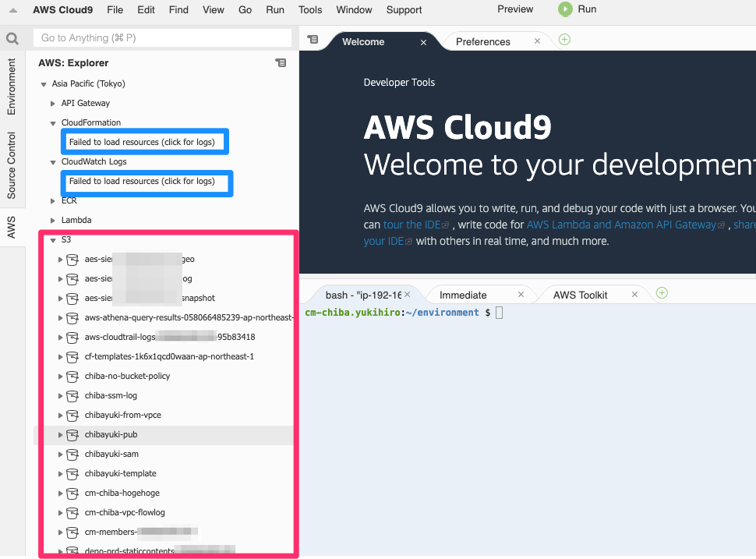Image resolution: width=756 pixels, height=559 pixels.
Task: Select the search magnifier icon in left sidebar
Action: (12, 37)
